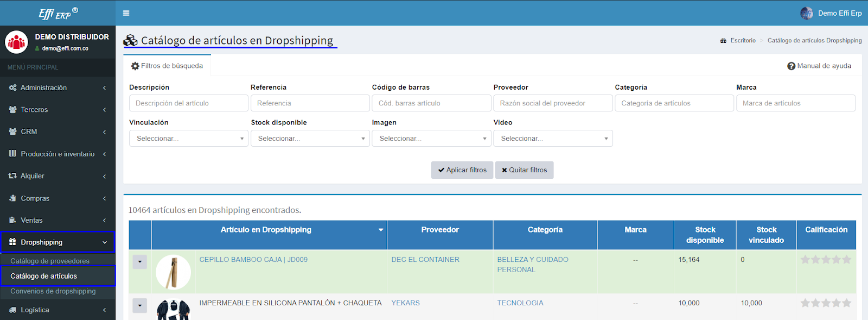Open CEPILLO BAMBOO CAJA | JD009 link

pos(253,260)
